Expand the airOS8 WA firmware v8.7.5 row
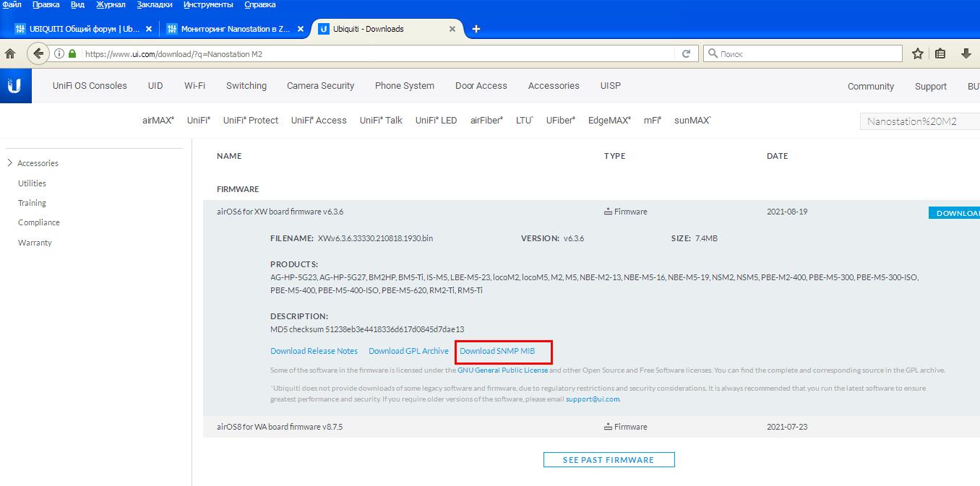This screenshot has width=980, height=486. pos(279,427)
